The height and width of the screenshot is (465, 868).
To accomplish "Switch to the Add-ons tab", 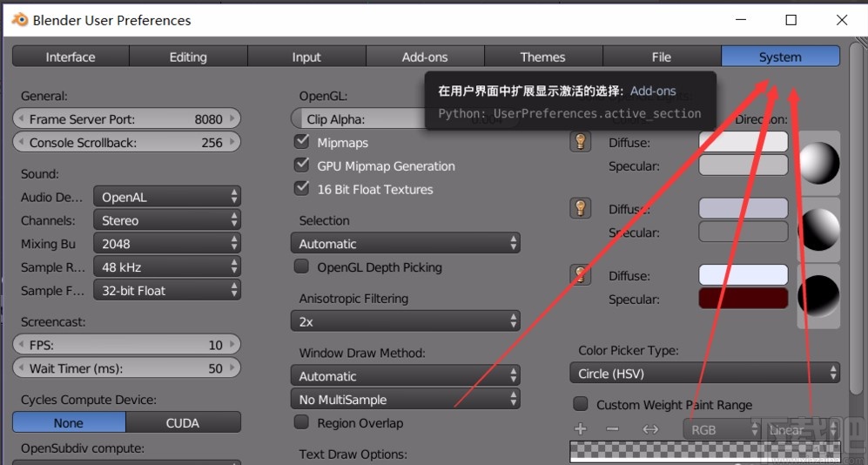I will pyautogui.click(x=425, y=57).
